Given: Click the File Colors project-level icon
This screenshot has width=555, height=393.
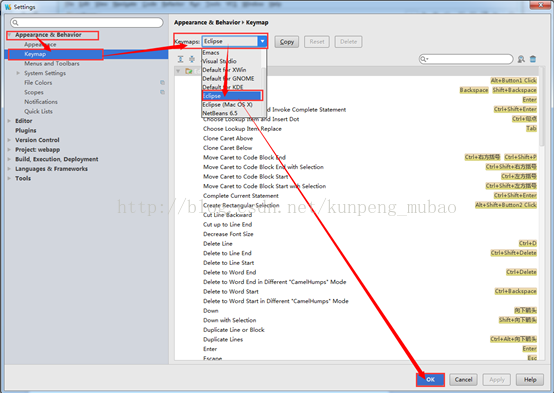Looking at the screenshot, I should 162,82.
